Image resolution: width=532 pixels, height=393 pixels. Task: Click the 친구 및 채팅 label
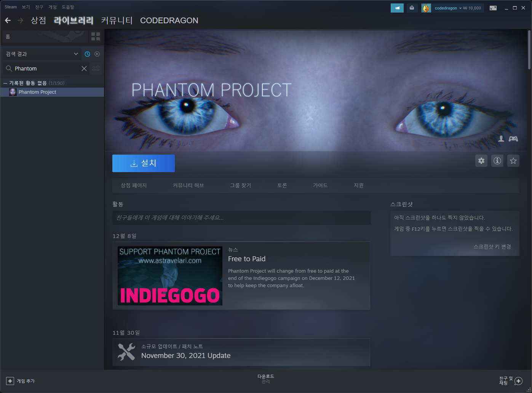pos(506,381)
